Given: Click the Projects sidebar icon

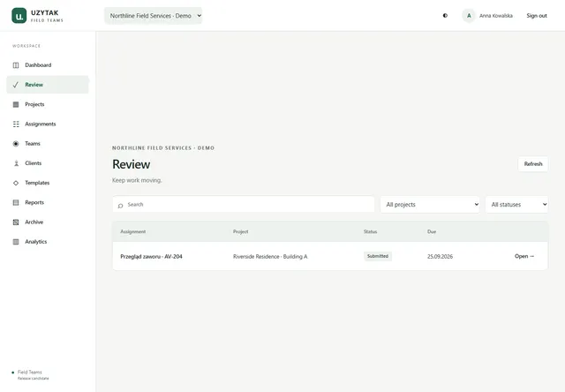Looking at the screenshot, I should [x=16, y=104].
